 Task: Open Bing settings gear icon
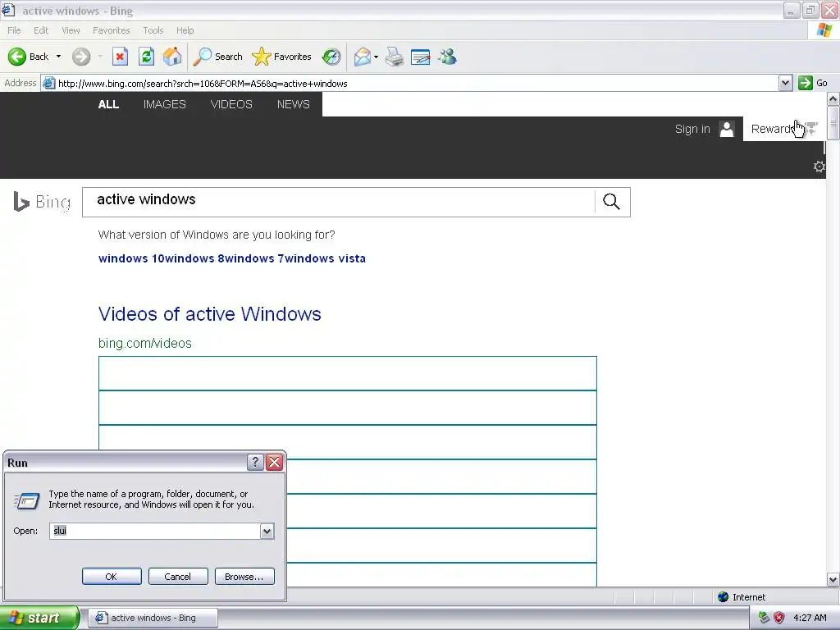[819, 166]
